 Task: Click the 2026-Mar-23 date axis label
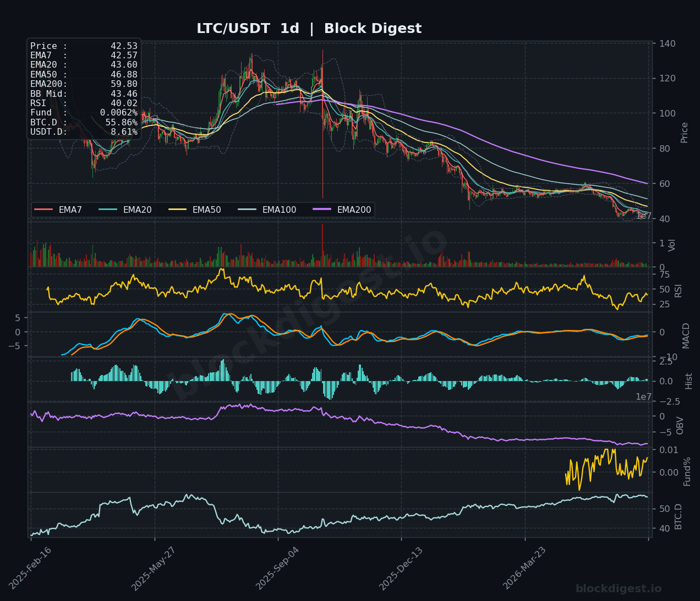(x=524, y=568)
